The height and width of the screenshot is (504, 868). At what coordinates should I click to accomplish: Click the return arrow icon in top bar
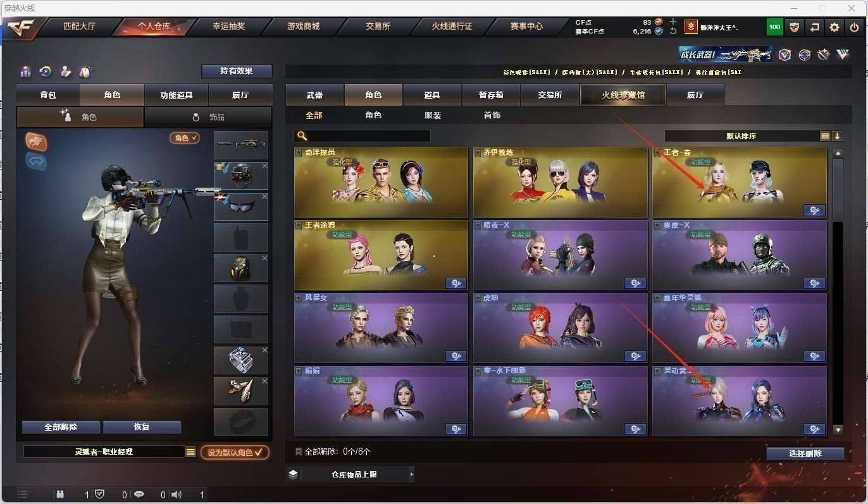815,27
